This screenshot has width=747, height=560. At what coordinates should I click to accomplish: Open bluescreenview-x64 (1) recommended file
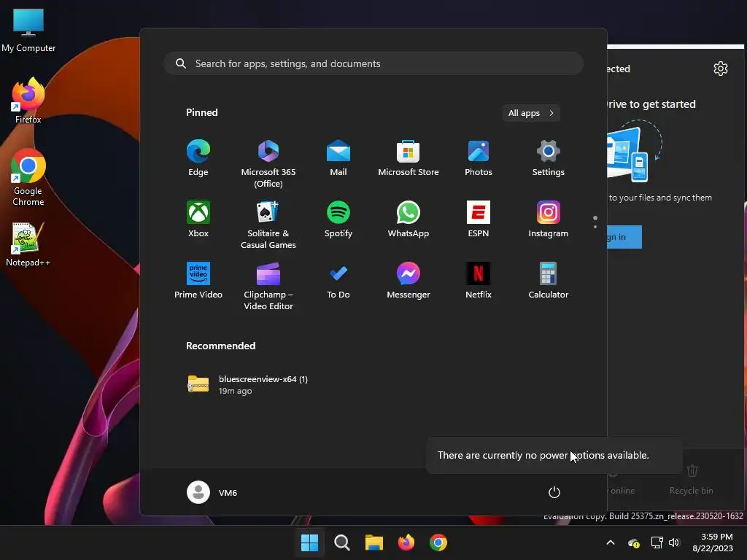click(x=248, y=385)
